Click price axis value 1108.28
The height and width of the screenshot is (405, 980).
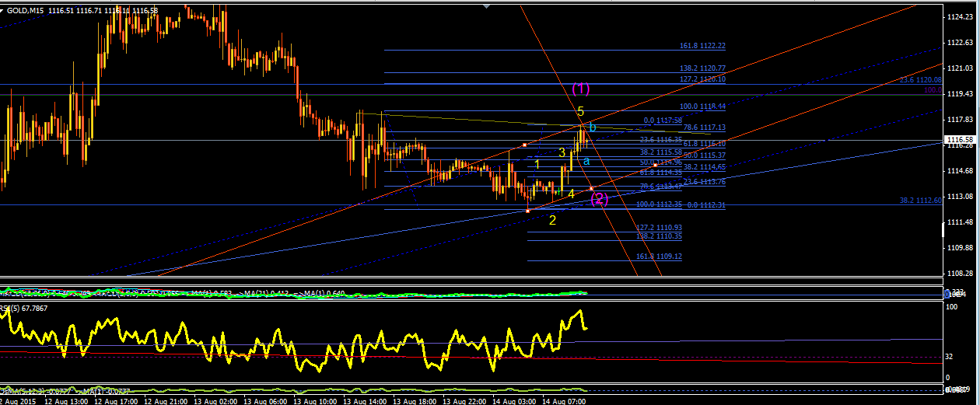(x=961, y=274)
